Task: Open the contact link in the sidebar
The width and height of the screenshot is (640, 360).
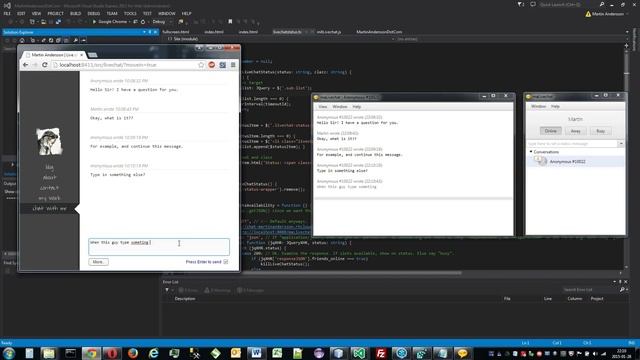Action: [49, 188]
